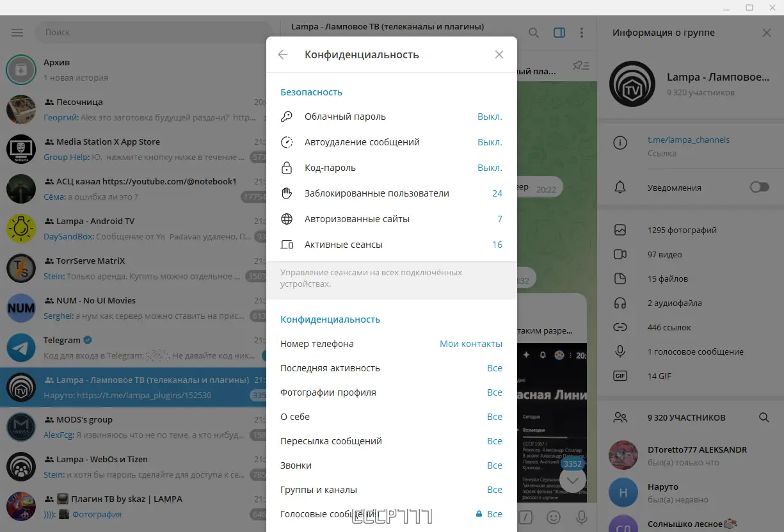
Task: Click the hand icon for blocked users
Action: coord(287,193)
